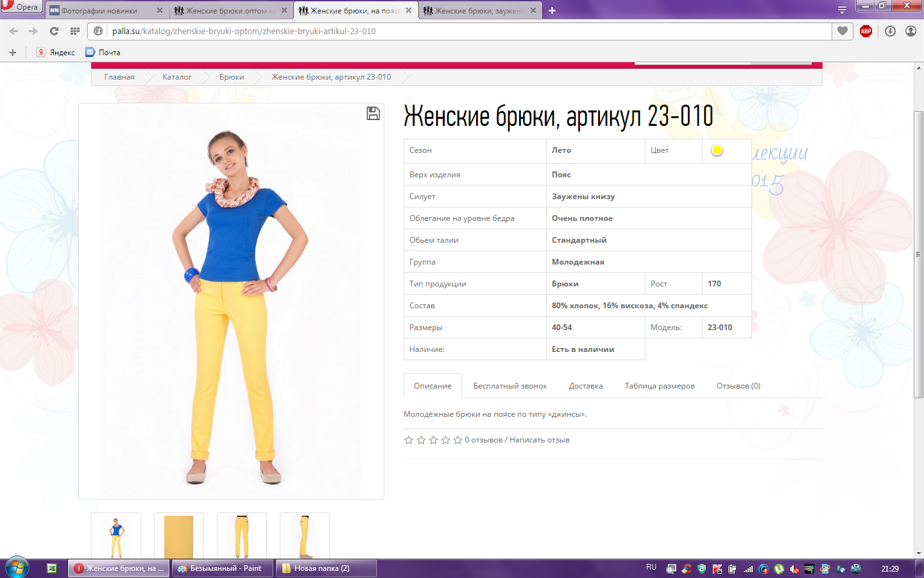The image size is (924, 578).
Task: Switch to the Фотографии новинки tab
Action: tap(107, 11)
